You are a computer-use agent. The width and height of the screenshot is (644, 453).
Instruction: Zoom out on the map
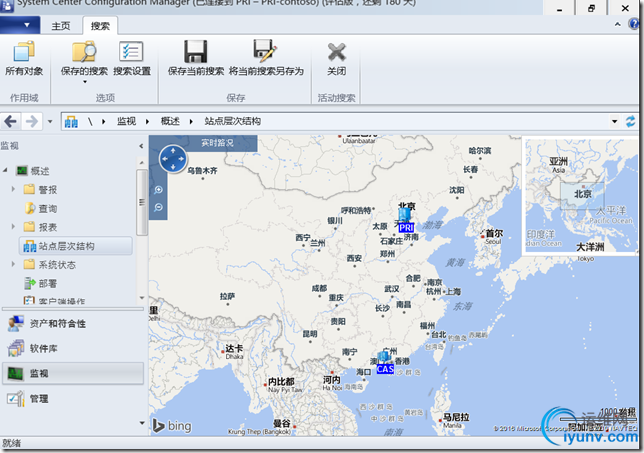159,207
